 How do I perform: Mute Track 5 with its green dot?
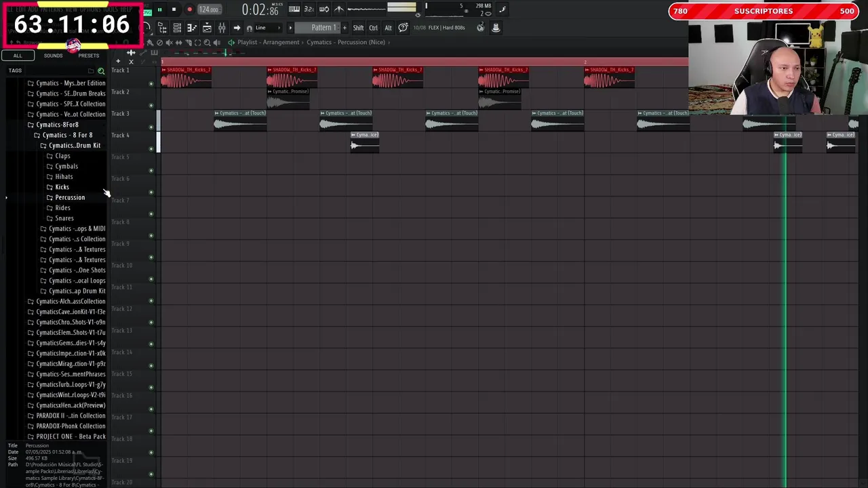[151, 170]
